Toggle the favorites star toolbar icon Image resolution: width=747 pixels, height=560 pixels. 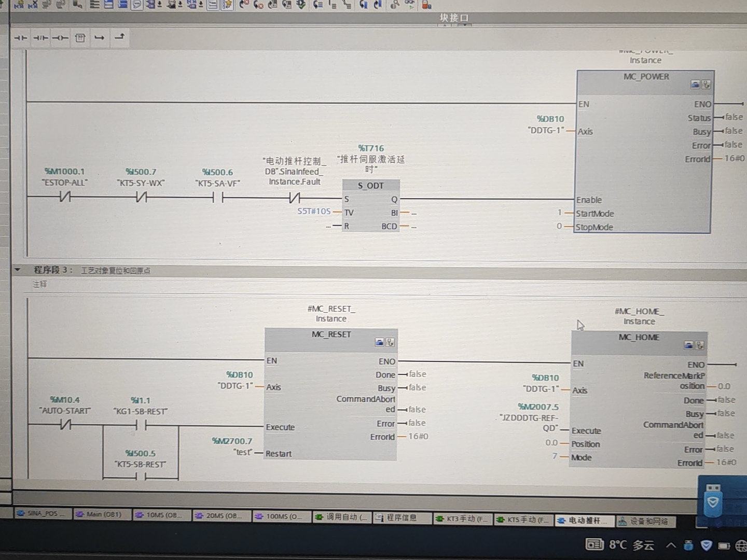coord(227,5)
